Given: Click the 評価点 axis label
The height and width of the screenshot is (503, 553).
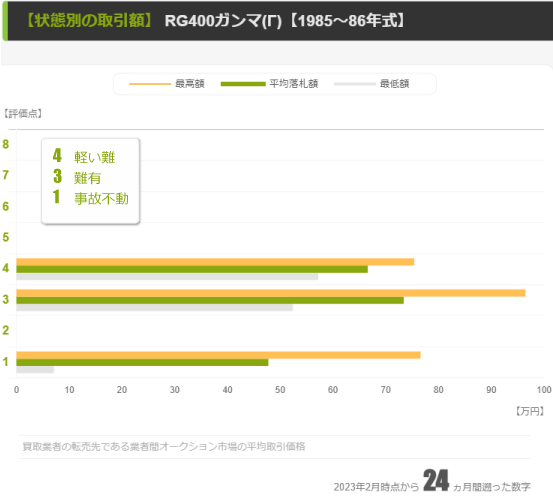Looking at the screenshot, I should [23, 114].
